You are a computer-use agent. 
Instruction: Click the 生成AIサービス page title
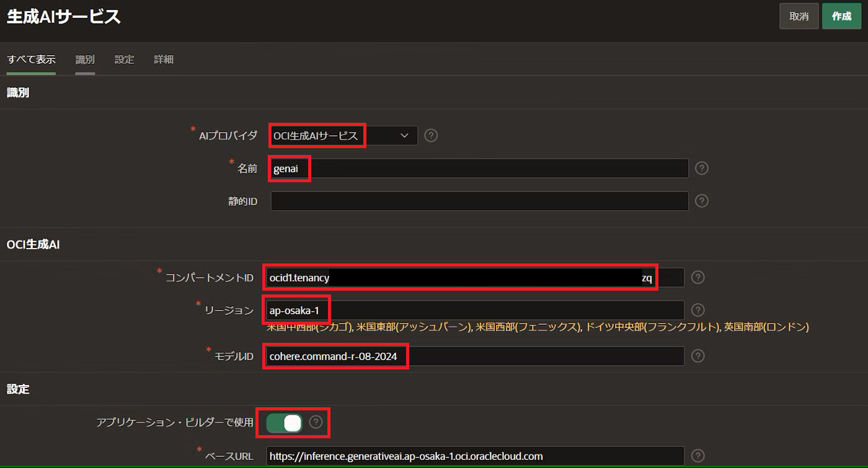(63, 17)
